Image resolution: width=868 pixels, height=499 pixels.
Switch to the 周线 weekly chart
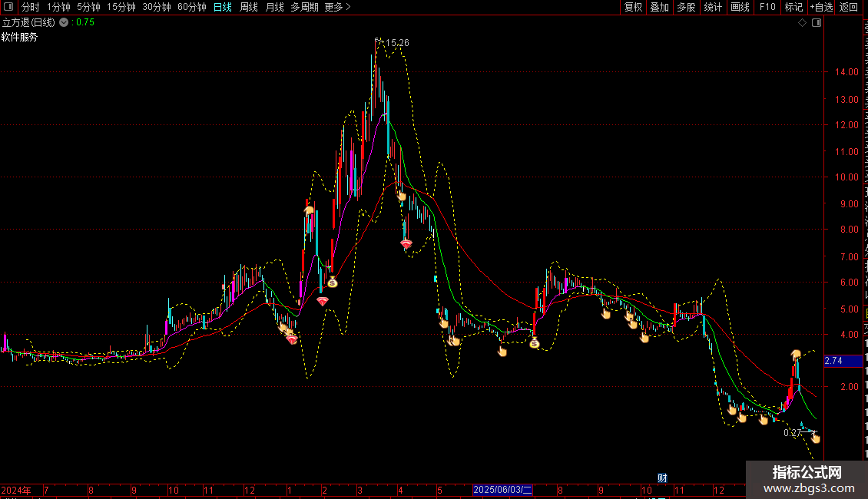click(x=249, y=7)
